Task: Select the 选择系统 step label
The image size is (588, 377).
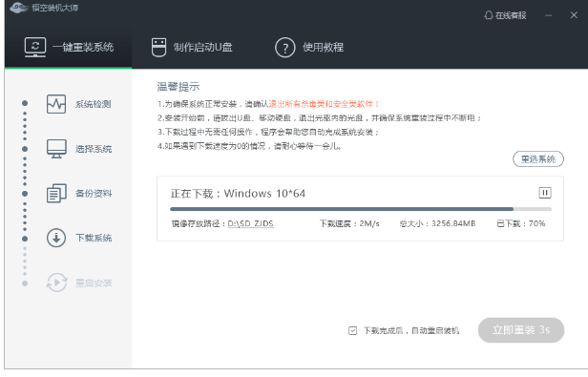Action: [94, 149]
